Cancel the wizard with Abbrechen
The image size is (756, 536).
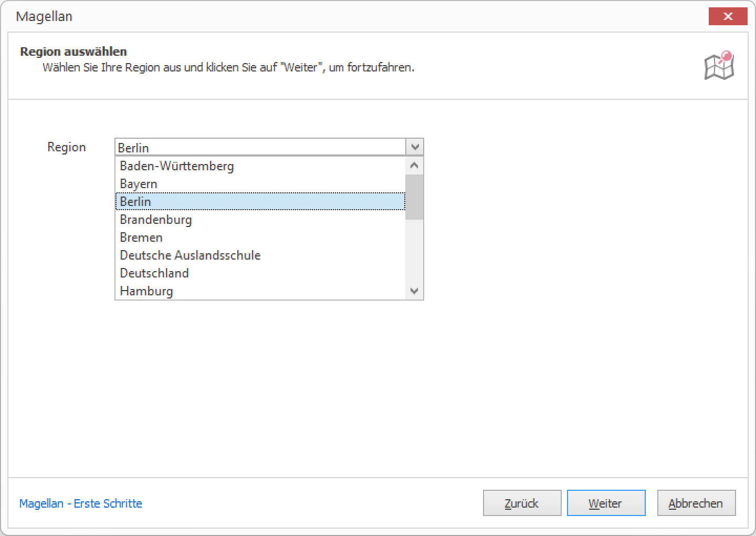(696, 503)
